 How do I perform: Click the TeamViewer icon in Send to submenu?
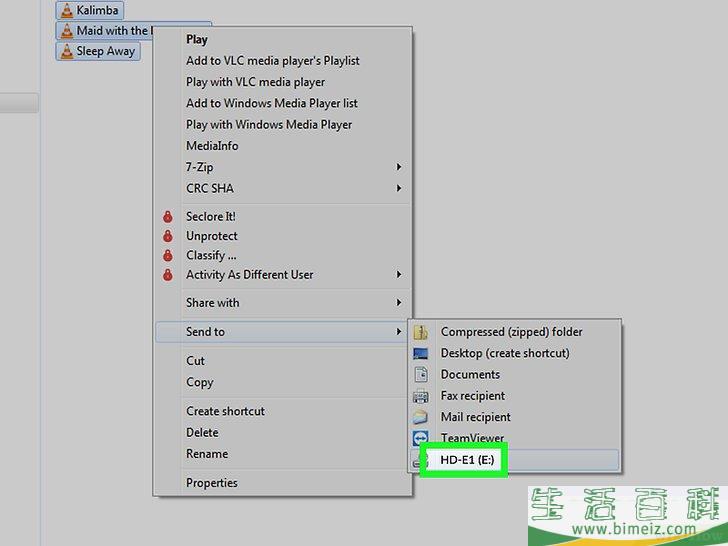tap(422, 438)
